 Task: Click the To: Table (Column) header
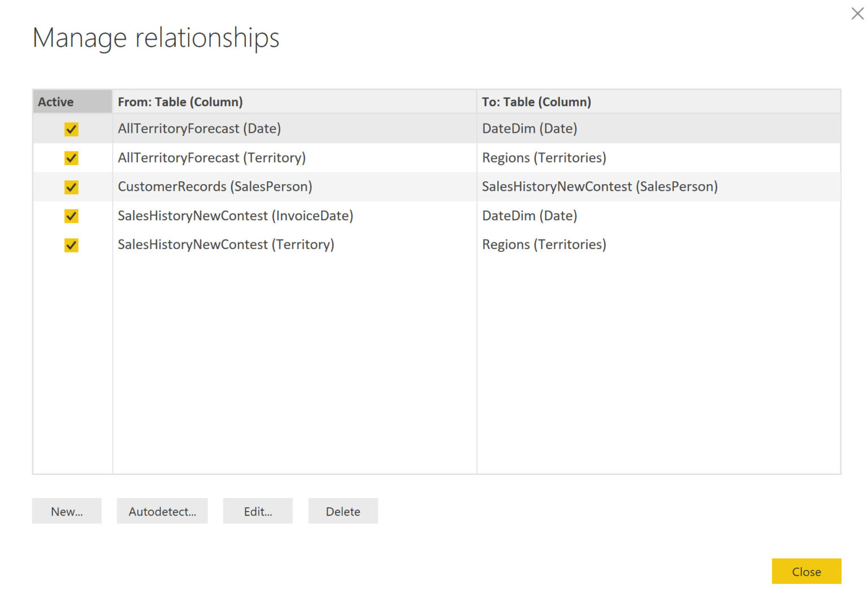pyautogui.click(x=536, y=102)
